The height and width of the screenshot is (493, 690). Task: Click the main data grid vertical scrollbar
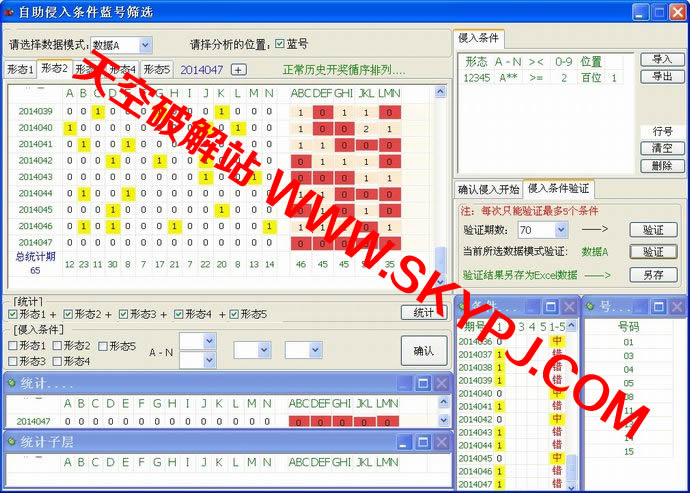[x=441, y=180]
